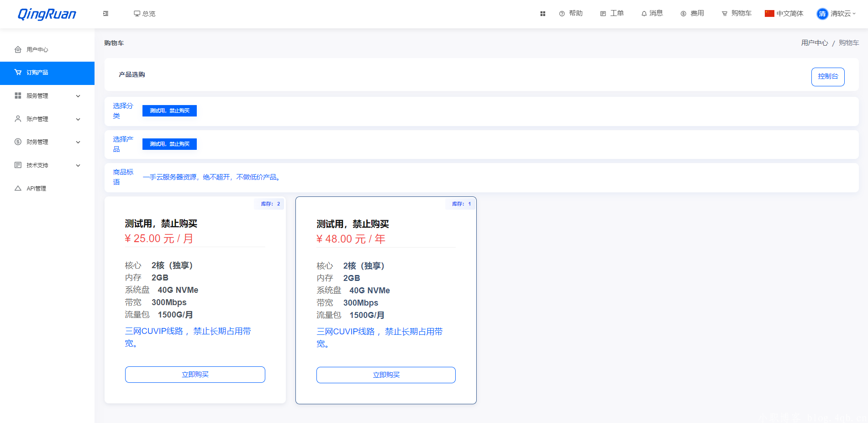The height and width of the screenshot is (423, 868).
Task: Open the 清软云 account dropdown
Action: pos(842,14)
